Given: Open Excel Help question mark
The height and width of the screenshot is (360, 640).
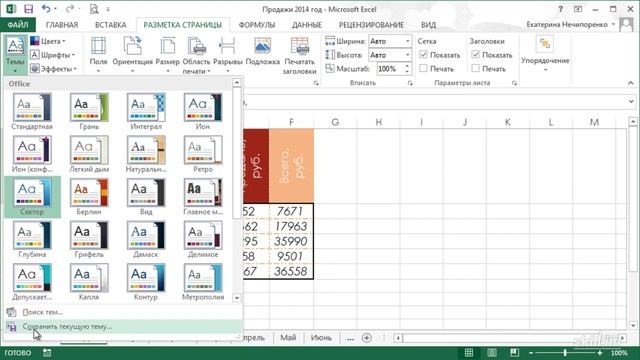Looking at the screenshot, I should click(x=560, y=9).
